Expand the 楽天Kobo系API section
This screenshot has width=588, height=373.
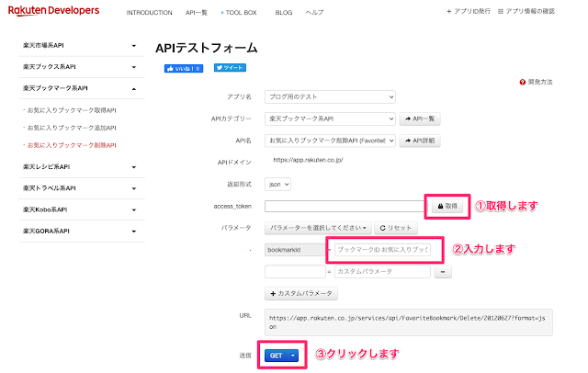click(x=82, y=209)
